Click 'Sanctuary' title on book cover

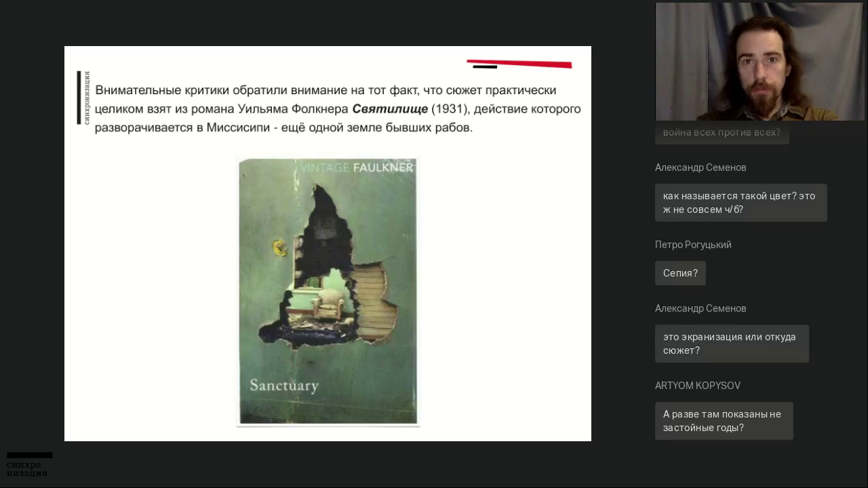tap(284, 386)
